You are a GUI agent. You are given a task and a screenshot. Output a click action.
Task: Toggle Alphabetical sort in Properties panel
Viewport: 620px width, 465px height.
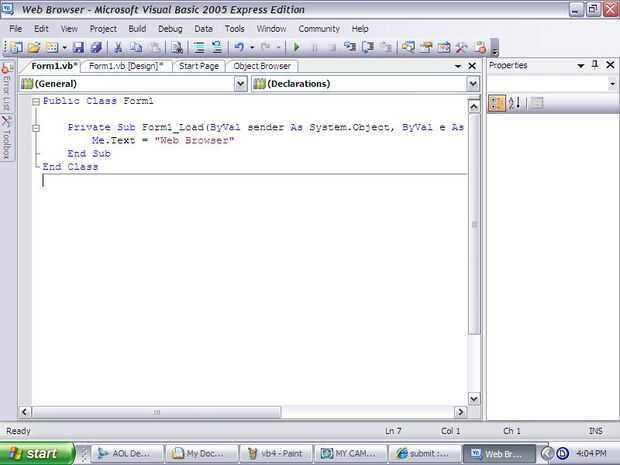pos(514,103)
